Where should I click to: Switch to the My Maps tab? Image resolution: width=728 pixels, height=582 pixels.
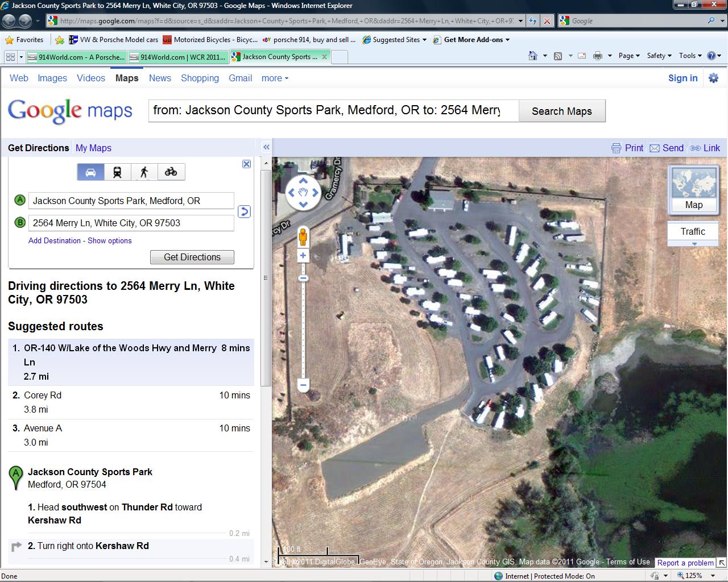tap(93, 148)
